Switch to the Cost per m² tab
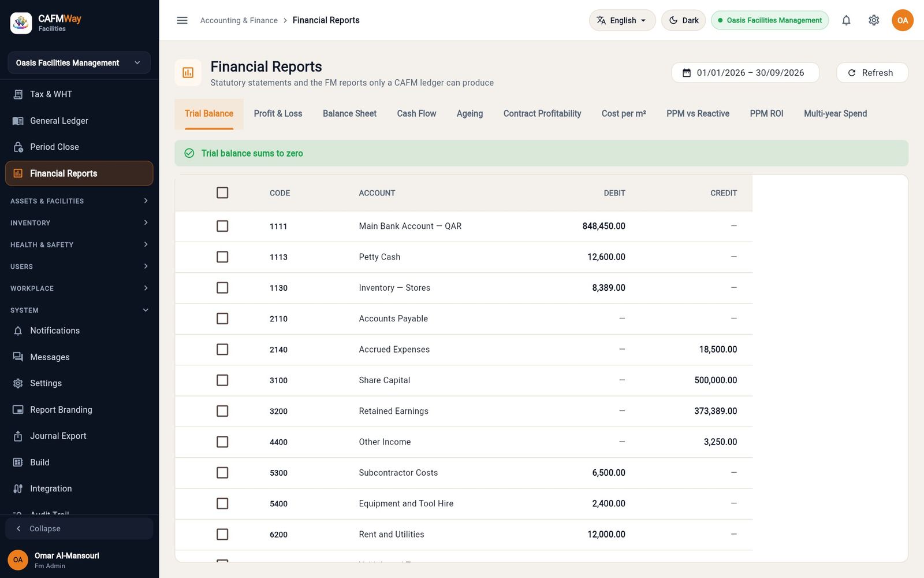The image size is (924, 578). click(624, 114)
